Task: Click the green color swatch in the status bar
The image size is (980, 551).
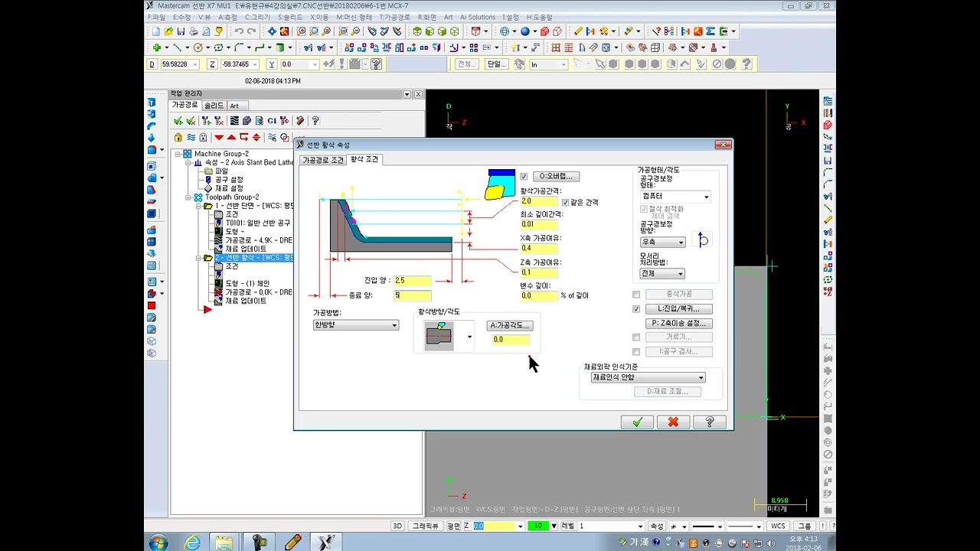Action: 538,526
